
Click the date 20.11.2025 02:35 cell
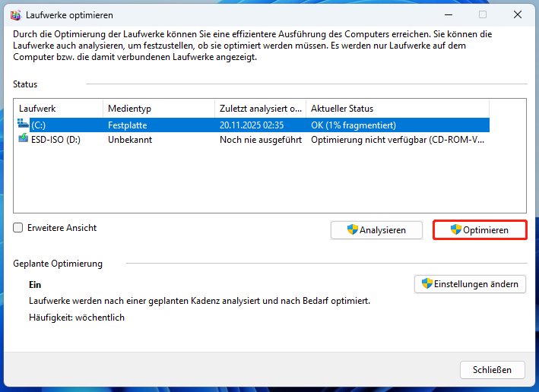(x=252, y=125)
